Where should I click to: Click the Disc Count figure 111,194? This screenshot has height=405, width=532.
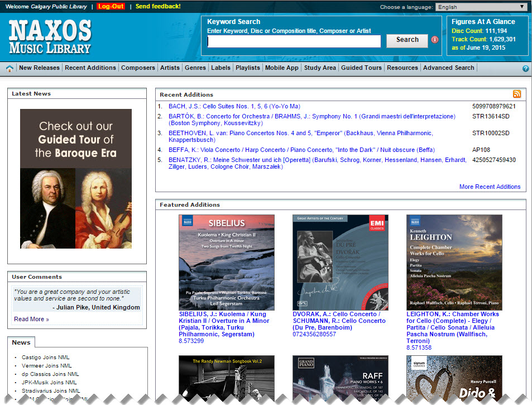pos(496,31)
